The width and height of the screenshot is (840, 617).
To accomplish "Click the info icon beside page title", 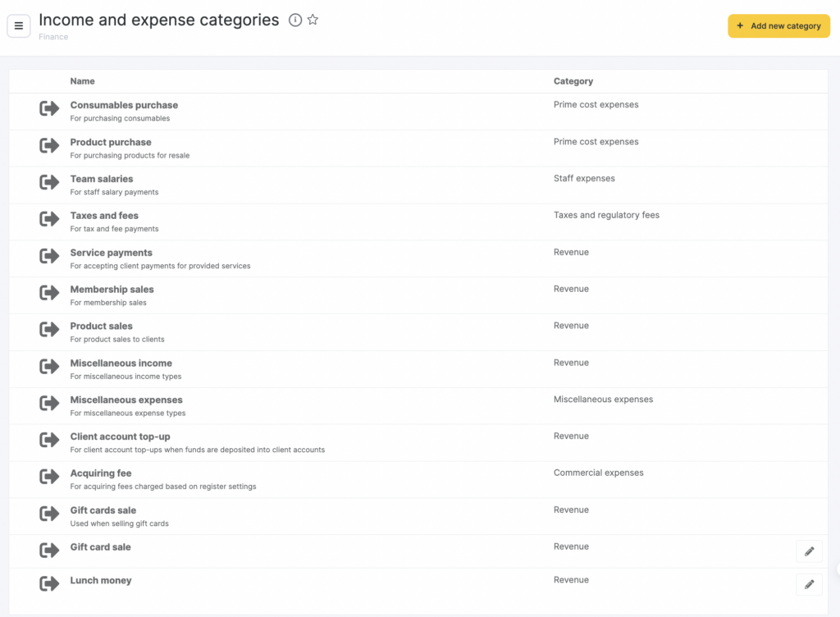I will pyautogui.click(x=295, y=21).
